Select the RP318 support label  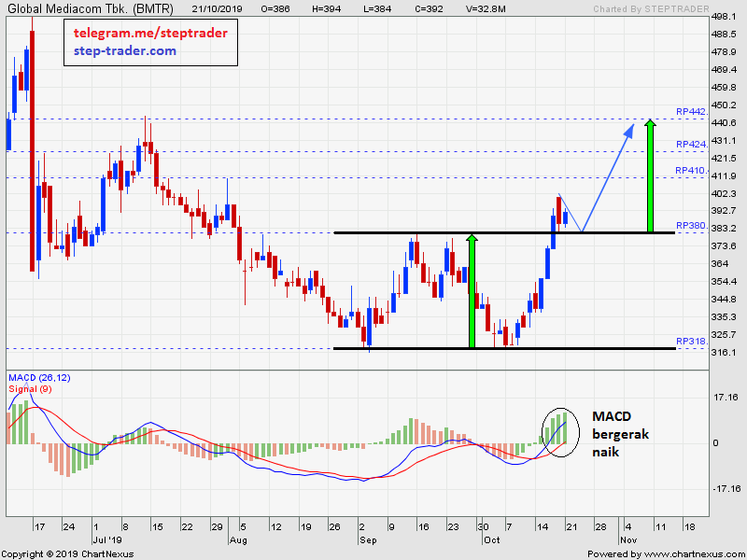(691, 342)
